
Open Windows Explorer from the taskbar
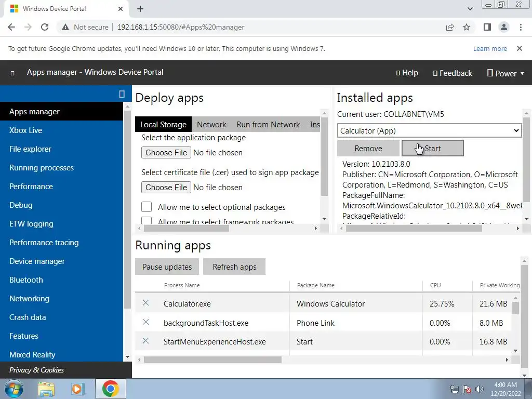pos(46,389)
